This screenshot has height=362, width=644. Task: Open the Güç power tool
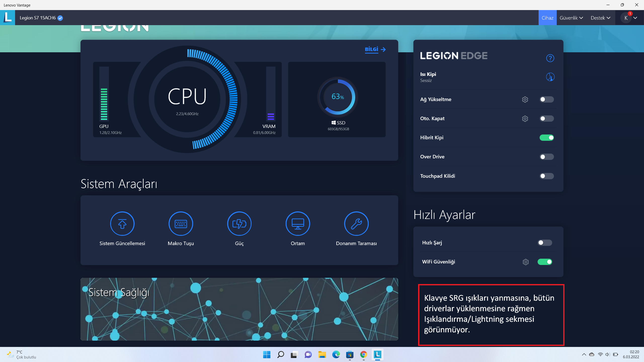coord(239,229)
